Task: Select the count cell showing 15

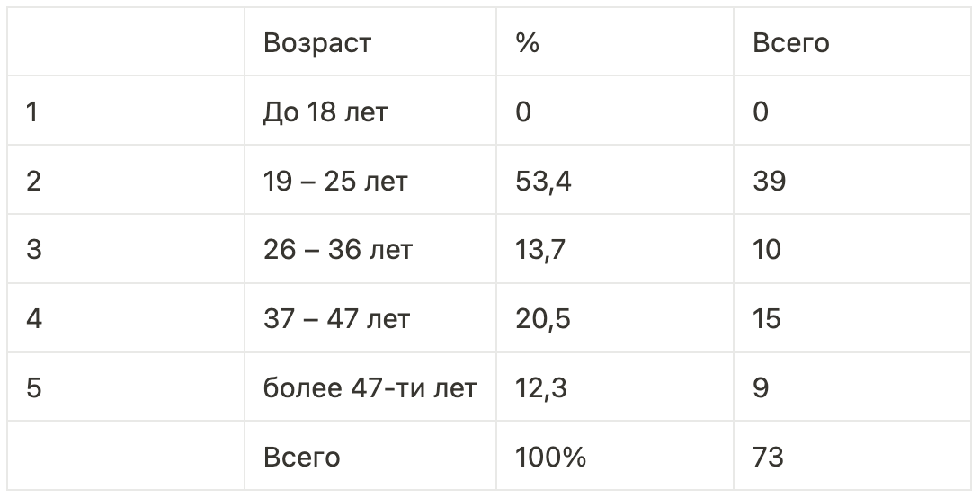Action: [767, 318]
